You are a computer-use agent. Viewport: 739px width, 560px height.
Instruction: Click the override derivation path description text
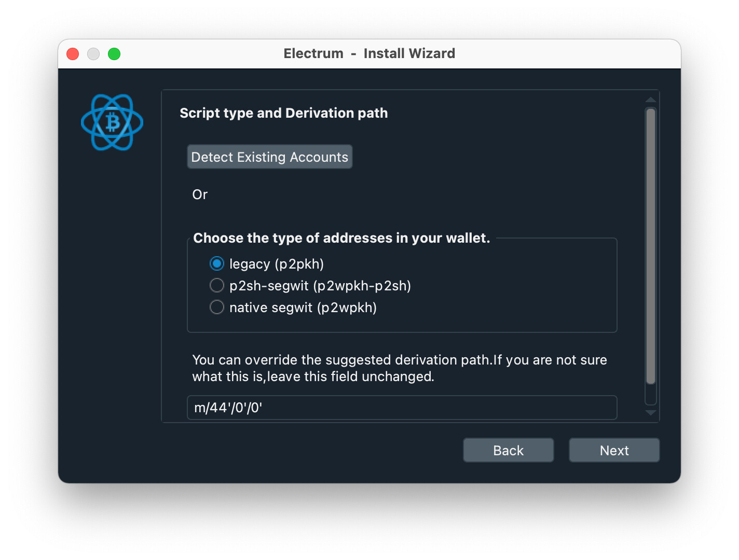[400, 368]
